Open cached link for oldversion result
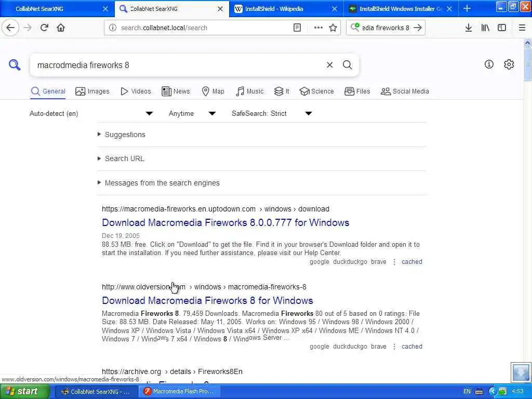Image resolution: width=532 pixels, height=399 pixels. coord(412,347)
